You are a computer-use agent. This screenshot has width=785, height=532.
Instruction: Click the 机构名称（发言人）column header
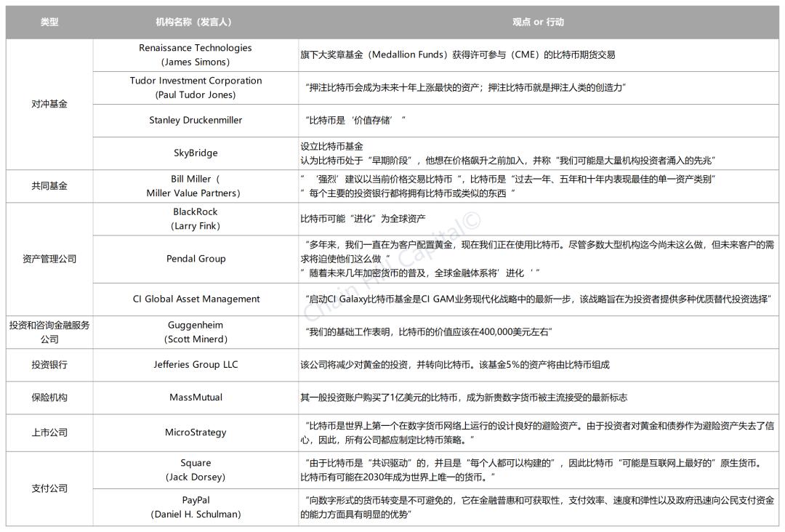(x=195, y=22)
